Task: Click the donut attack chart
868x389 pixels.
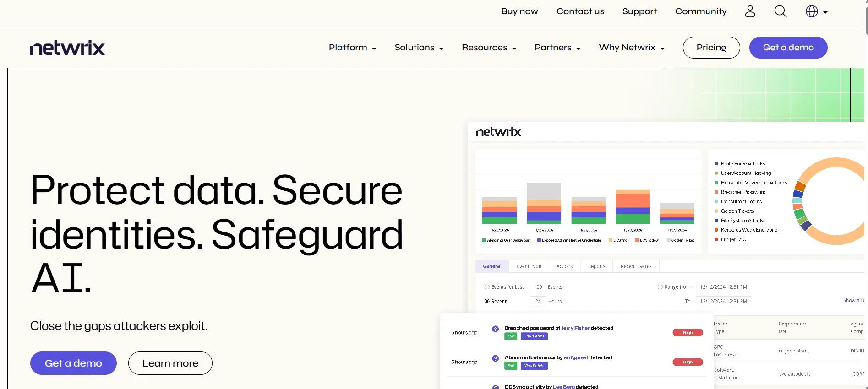Action: 829,201
